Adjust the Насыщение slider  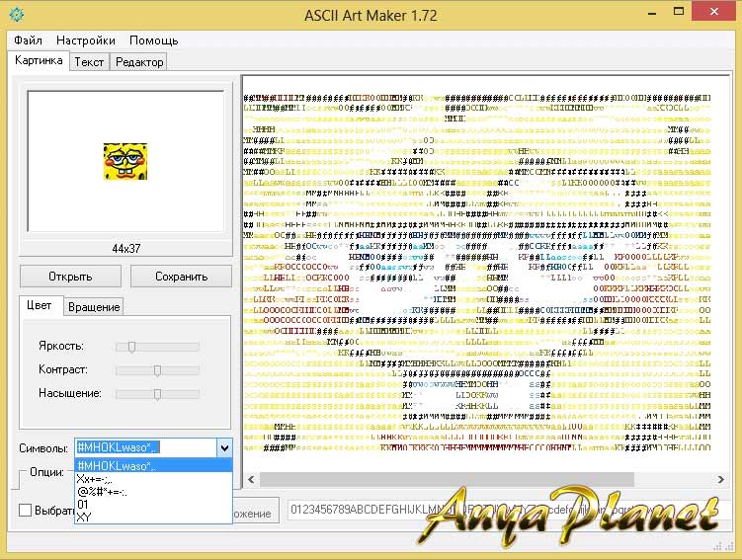coord(157,393)
